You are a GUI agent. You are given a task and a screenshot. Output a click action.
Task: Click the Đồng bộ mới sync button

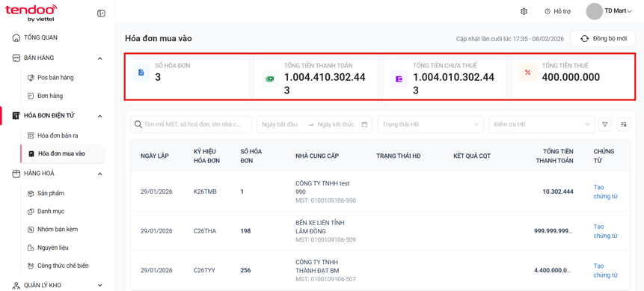tap(604, 39)
